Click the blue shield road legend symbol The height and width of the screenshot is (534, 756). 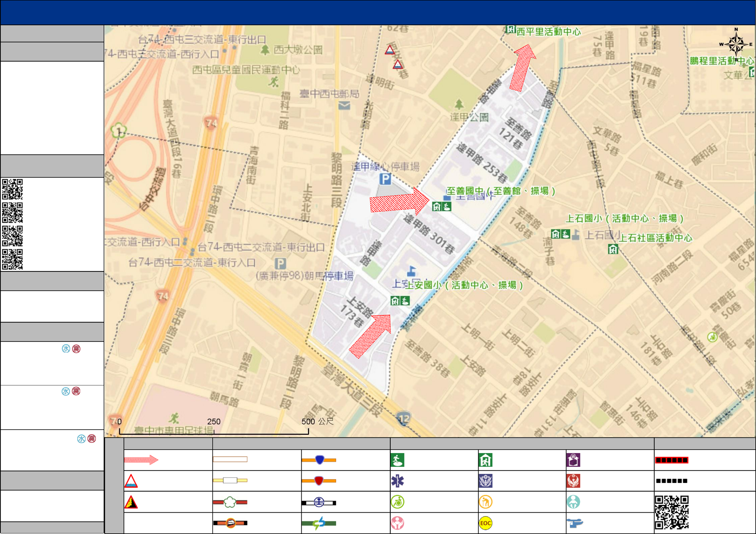[319, 460]
